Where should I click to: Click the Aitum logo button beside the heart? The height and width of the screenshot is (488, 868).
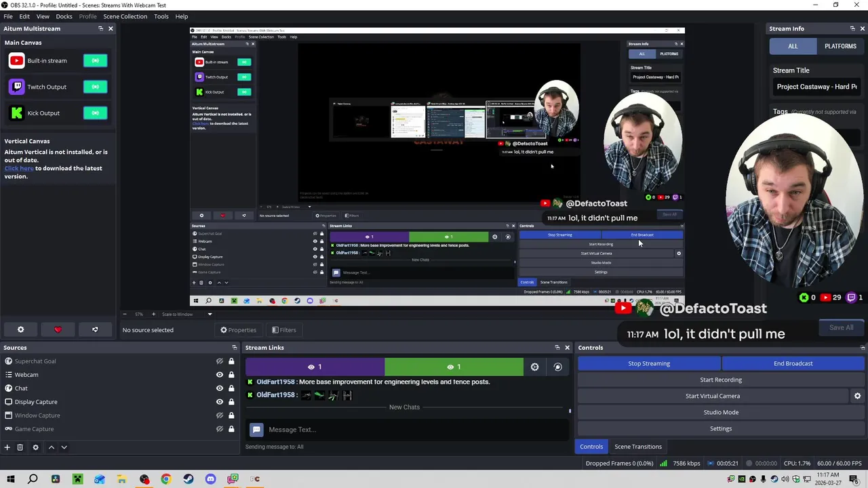pos(95,329)
